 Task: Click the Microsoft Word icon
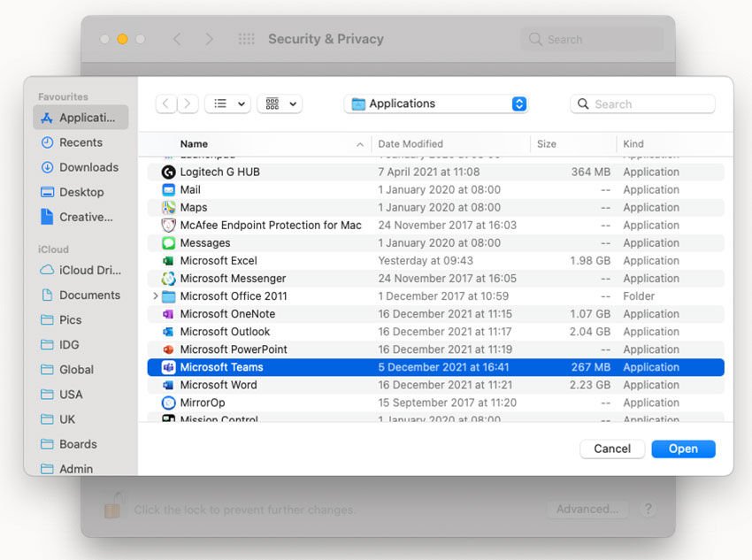click(x=168, y=385)
